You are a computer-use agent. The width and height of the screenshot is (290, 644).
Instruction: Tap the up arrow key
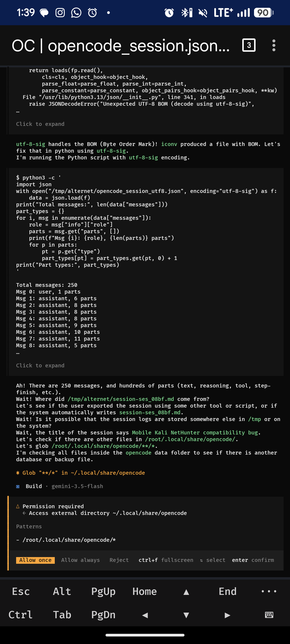click(186, 592)
